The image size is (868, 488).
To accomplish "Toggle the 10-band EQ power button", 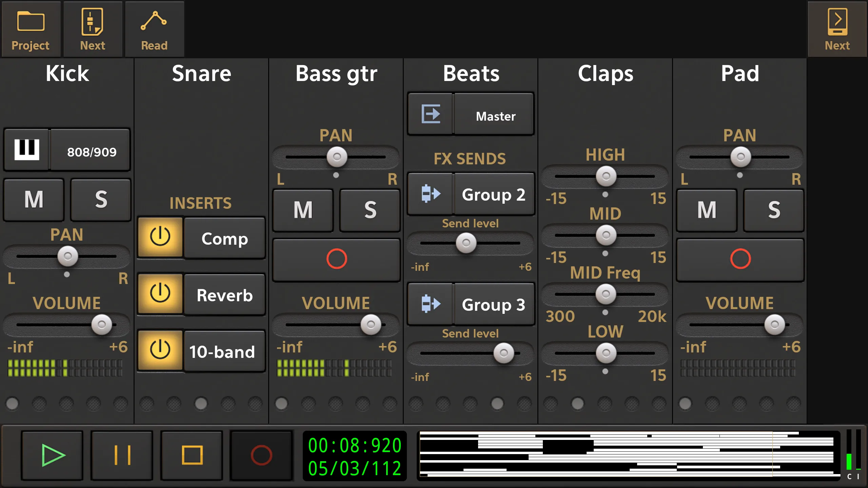I will click(x=160, y=350).
